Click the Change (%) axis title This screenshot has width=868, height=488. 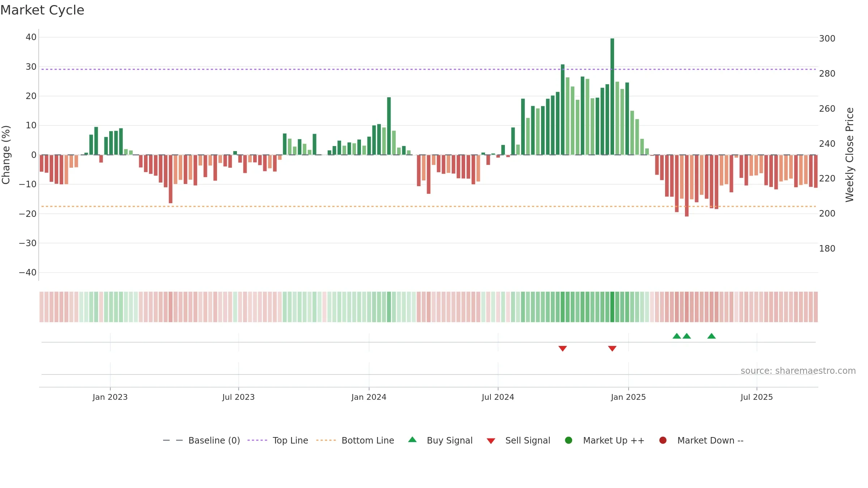tap(6, 155)
